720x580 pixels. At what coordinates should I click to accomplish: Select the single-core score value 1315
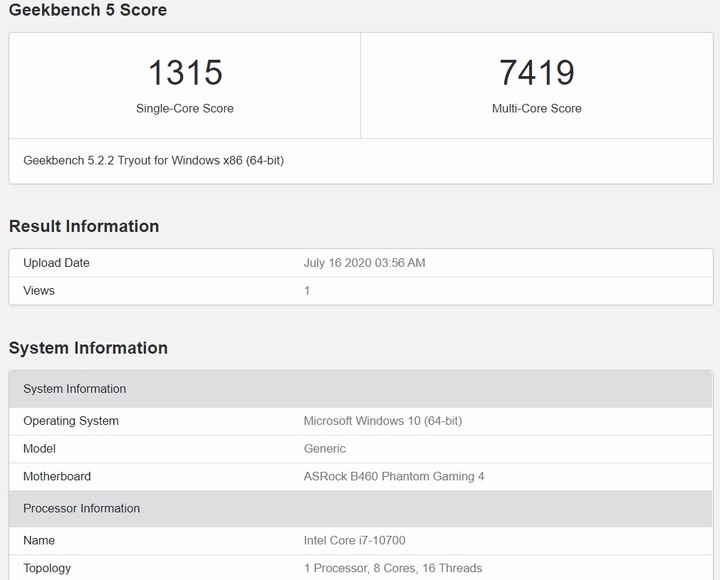pyautogui.click(x=186, y=73)
